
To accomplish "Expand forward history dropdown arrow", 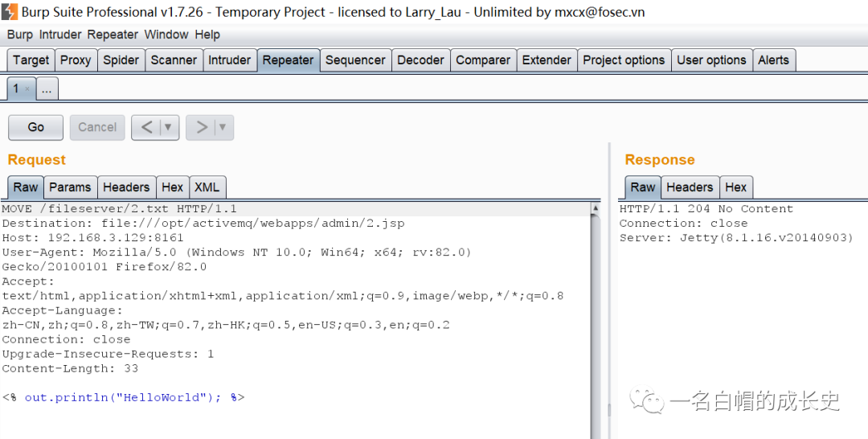I will pyautogui.click(x=223, y=127).
